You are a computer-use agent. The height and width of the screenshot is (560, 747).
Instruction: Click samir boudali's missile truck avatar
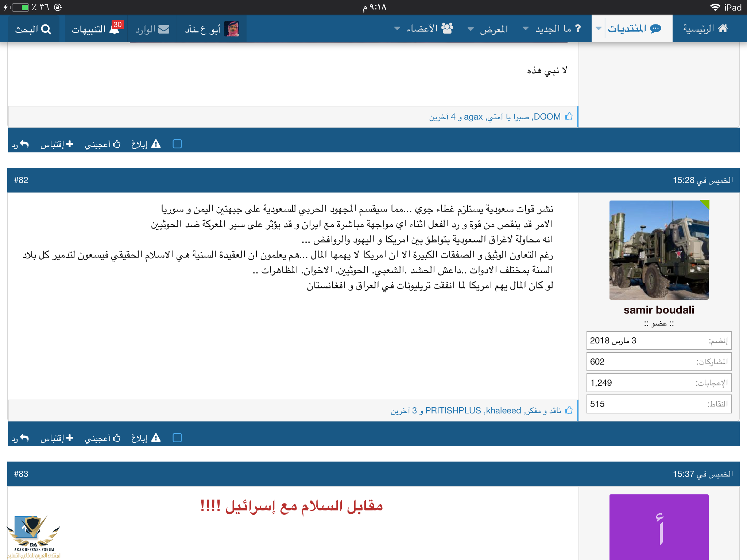(659, 250)
